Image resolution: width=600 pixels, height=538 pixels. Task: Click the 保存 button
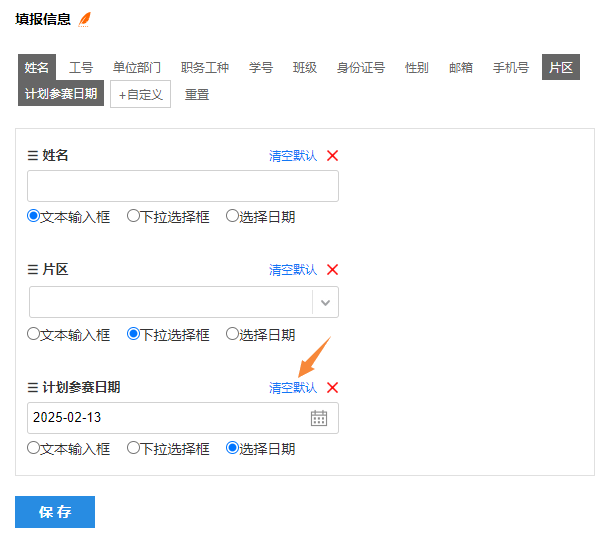click(55, 512)
